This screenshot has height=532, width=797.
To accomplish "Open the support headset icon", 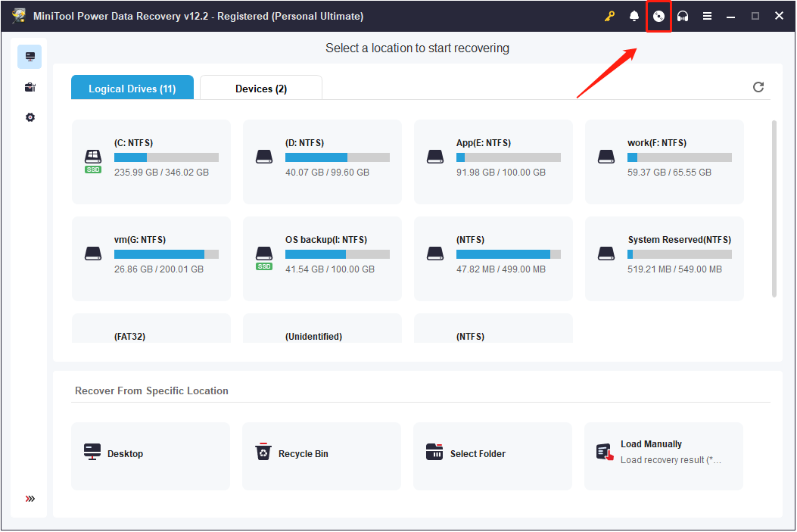I will click(x=683, y=16).
